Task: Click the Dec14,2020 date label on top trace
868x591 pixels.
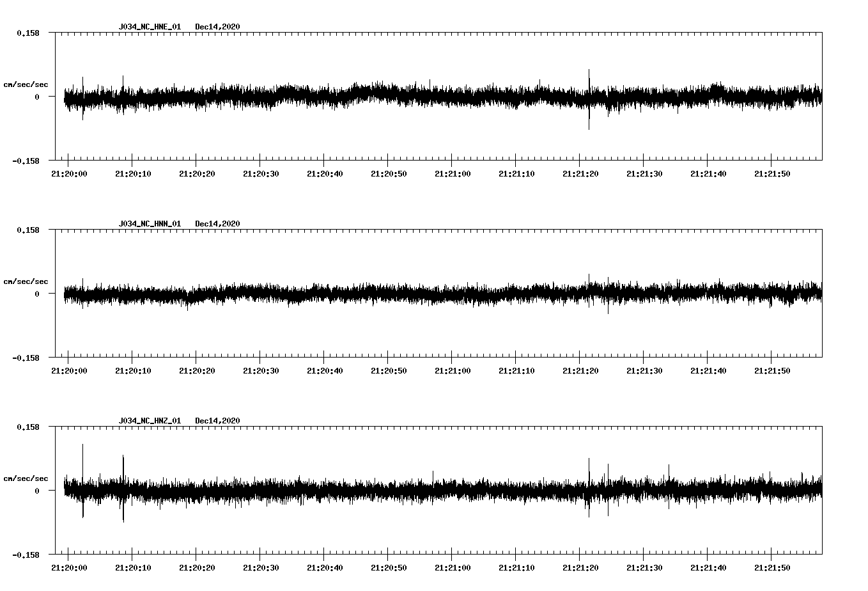Action: (x=218, y=27)
